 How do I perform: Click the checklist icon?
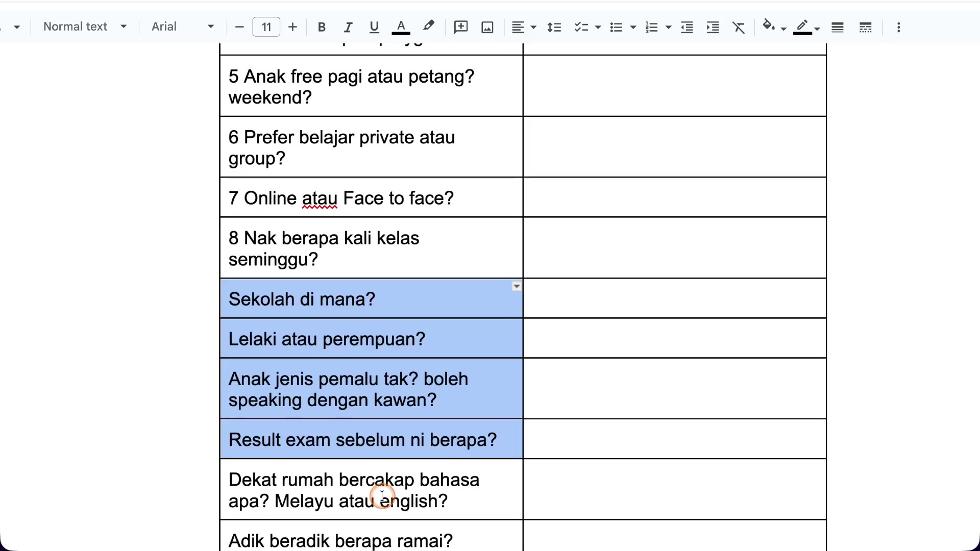point(580,27)
